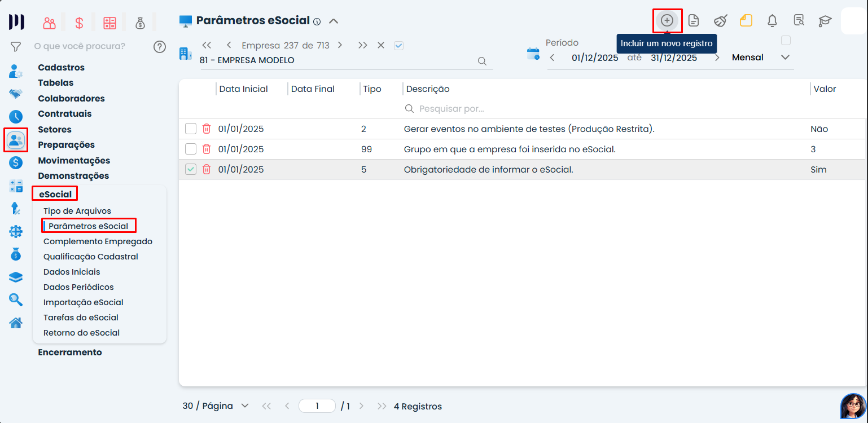Screen dimensions: 868x423
Task: Open the notifications bell icon
Action: pos(772,21)
